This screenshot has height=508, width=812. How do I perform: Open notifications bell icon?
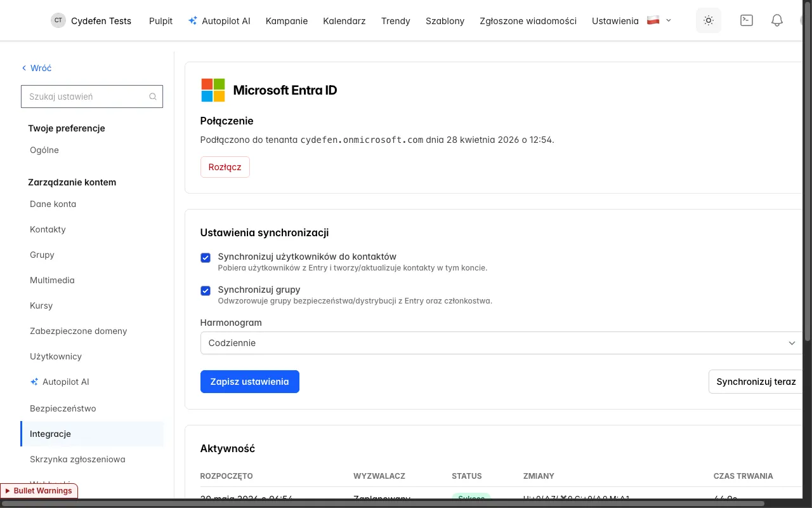point(776,20)
